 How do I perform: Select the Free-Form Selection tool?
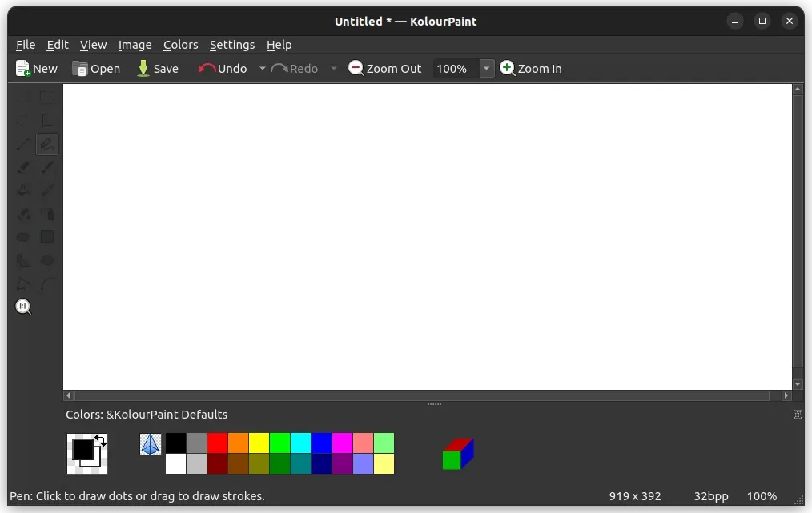pyautogui.click(x=23, y=97)
